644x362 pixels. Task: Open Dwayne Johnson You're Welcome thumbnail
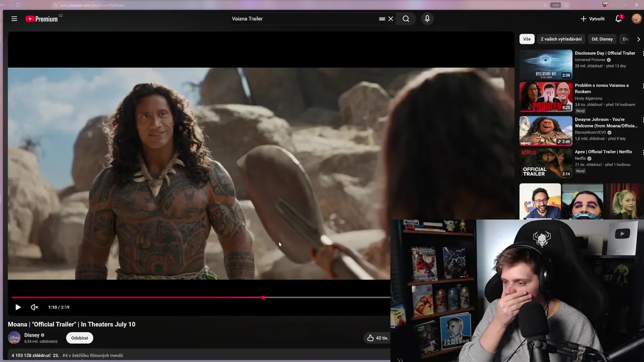(546, 131)
